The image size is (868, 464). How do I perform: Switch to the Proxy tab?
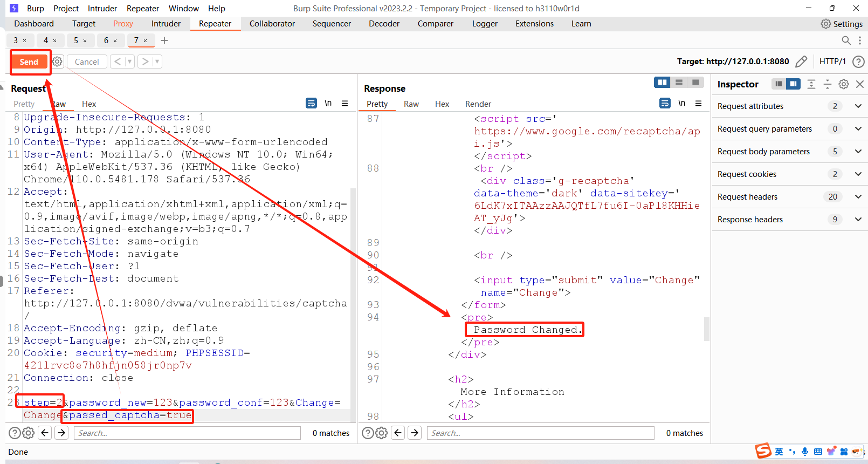coord(123,24)
